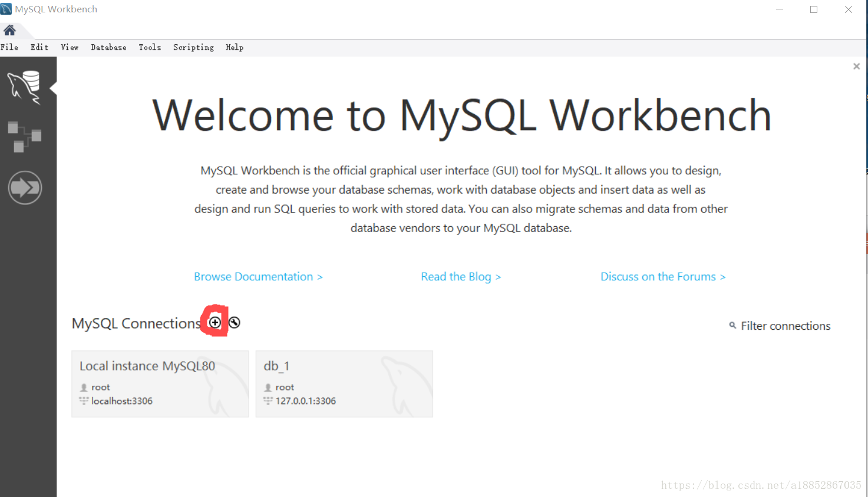Click the MySQL Workbench title bar app icon
The width and height of the screenshot is (868, 497).
click(x=6, y=9)
